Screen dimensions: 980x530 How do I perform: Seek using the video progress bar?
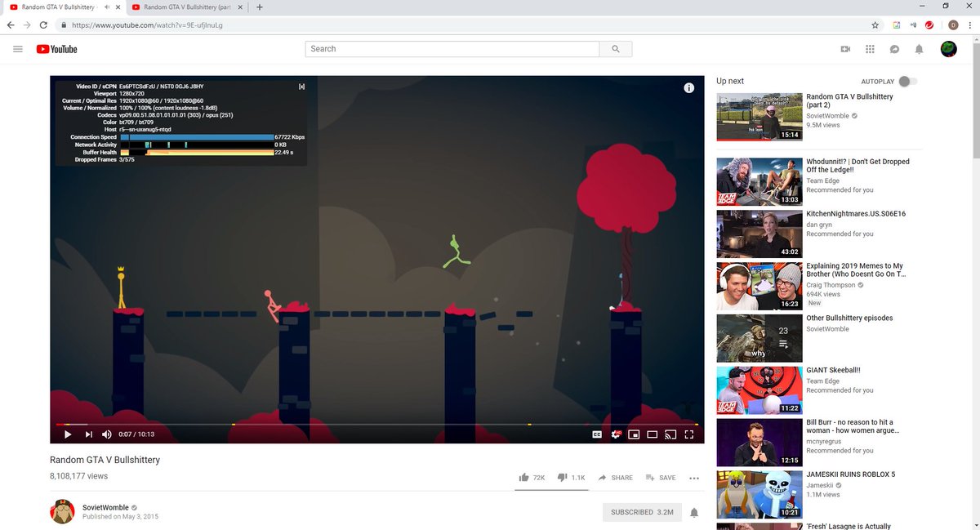click(x=376, y=424)
